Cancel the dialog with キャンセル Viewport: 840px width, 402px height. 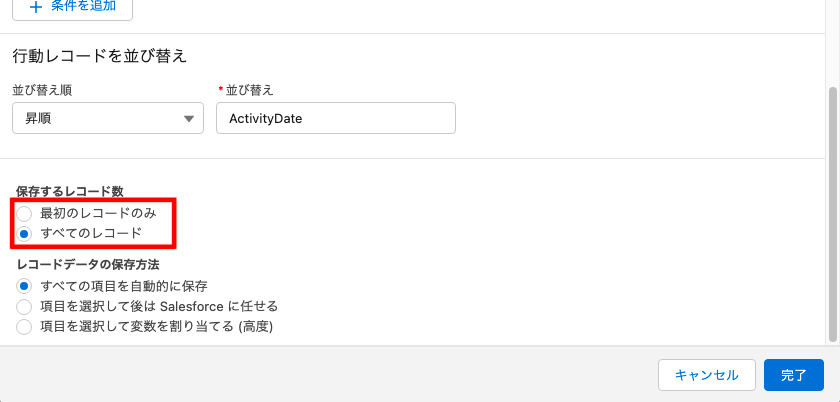pyautogui.click(x=707, y=375)
